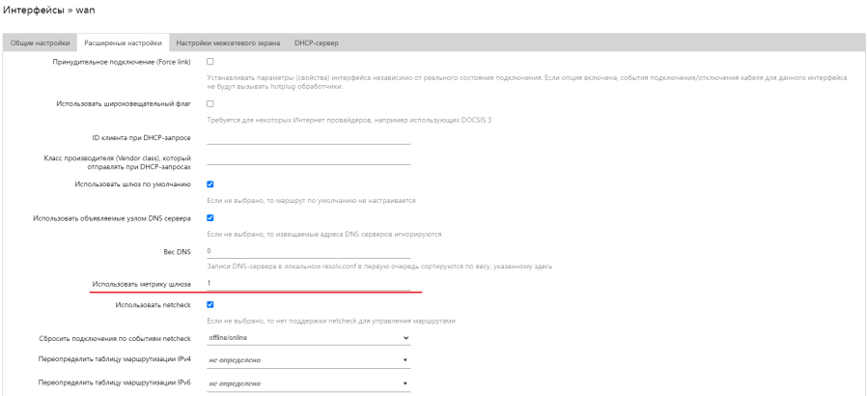Enable the Принудительное подключение (Force link) checkbox

[210, 62]
